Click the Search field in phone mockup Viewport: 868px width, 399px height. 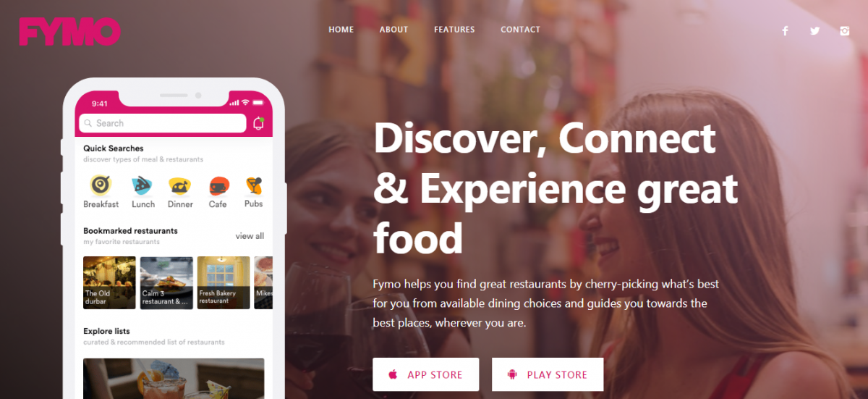tap(163, 123)
